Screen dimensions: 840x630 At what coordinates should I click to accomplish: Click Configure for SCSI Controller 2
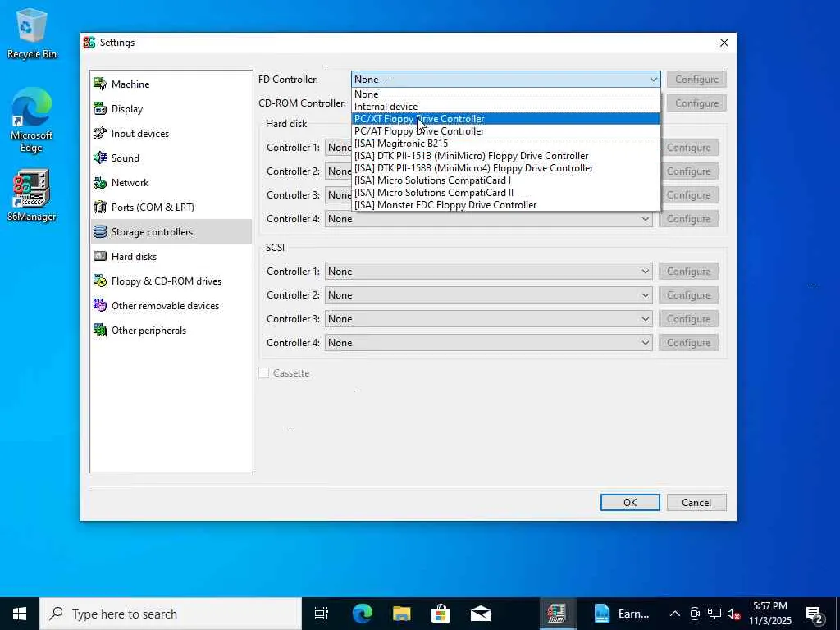point(688,295)
